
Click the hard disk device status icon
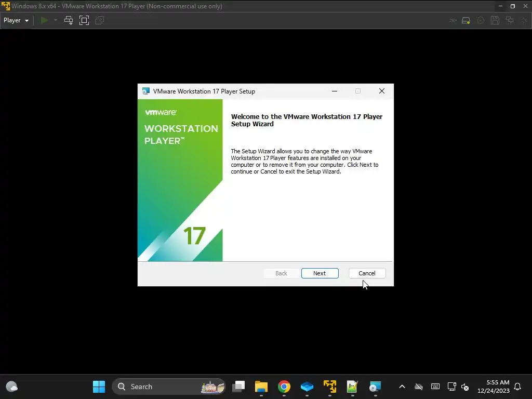[466, 20]
